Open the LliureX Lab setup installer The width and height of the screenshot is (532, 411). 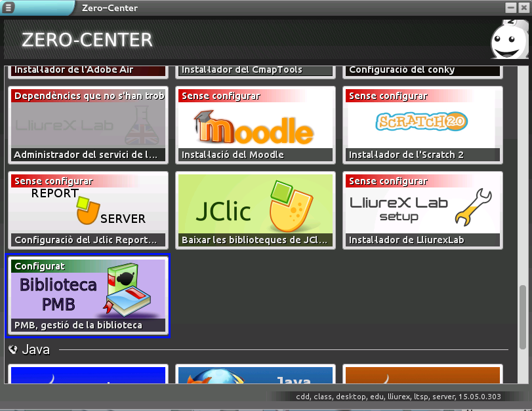(422, 210)
